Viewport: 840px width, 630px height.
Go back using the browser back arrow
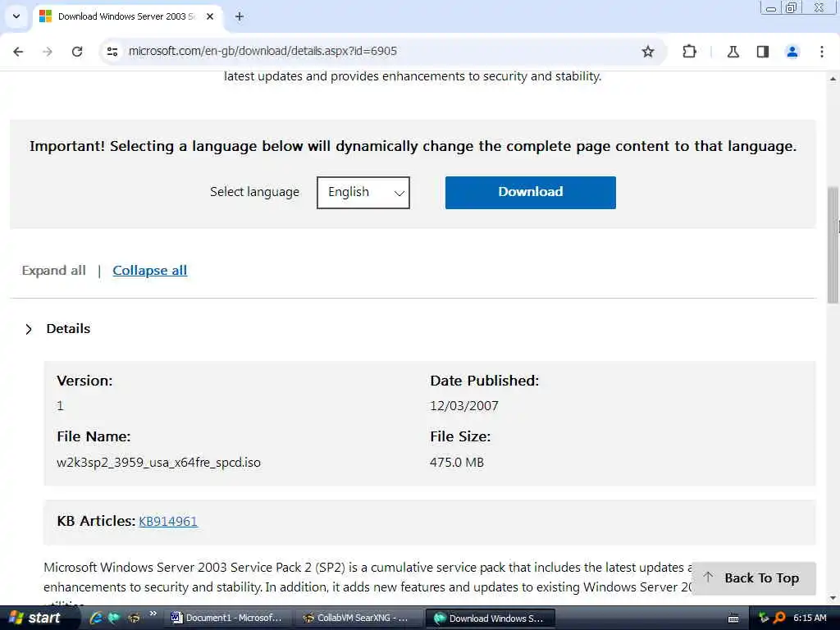tap(18, 52)
